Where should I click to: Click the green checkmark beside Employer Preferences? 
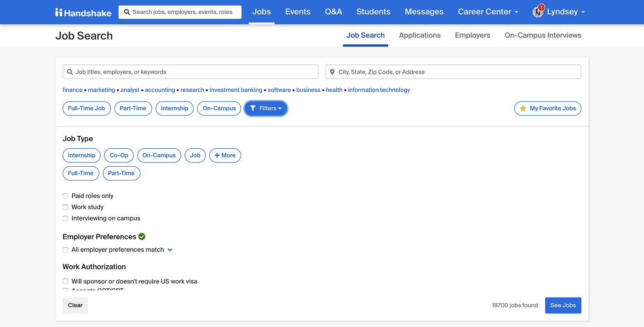tap(142, 236)
